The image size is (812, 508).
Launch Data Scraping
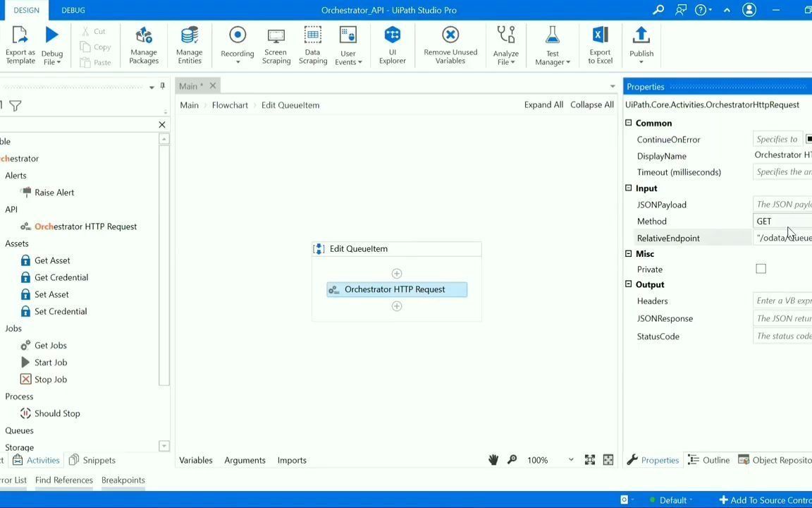313,46
